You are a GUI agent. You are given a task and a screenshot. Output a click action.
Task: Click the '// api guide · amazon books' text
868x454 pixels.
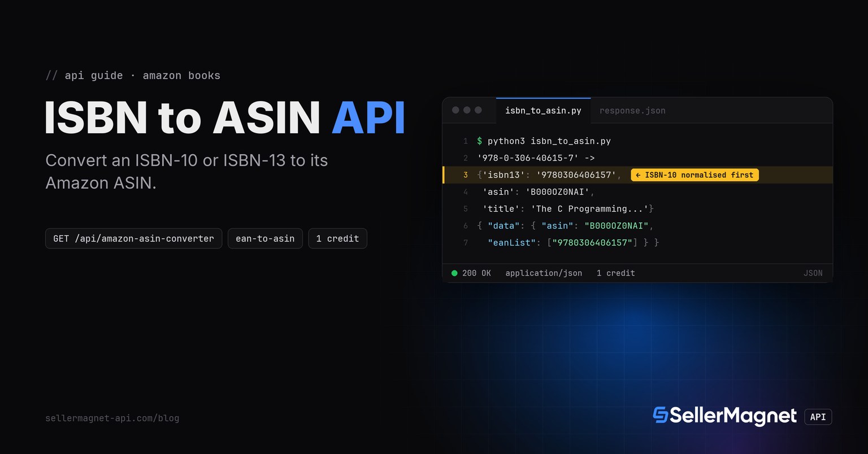coord(133,76)
